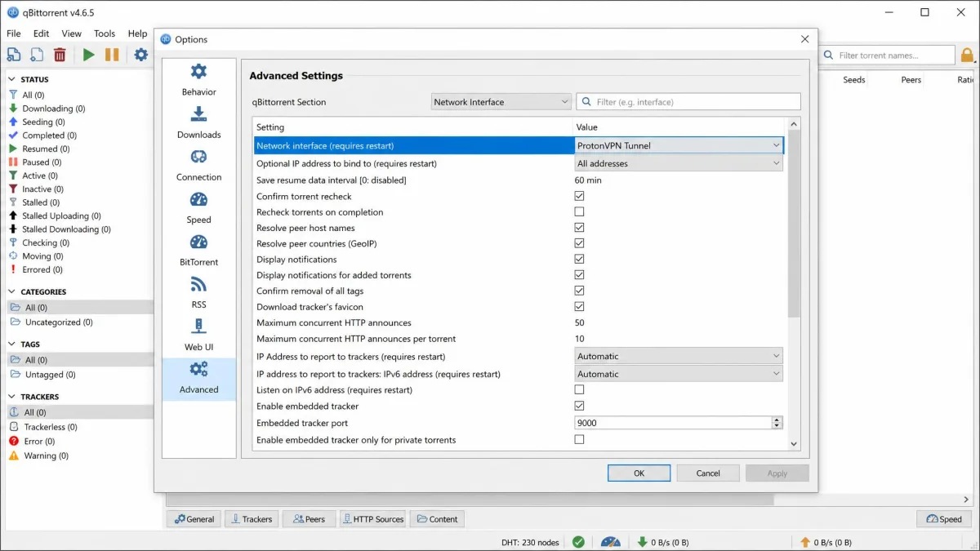Toggle Confirm removal of all tags checkbox
Viewport: 980px width, 551px height.
pos(579,291)
